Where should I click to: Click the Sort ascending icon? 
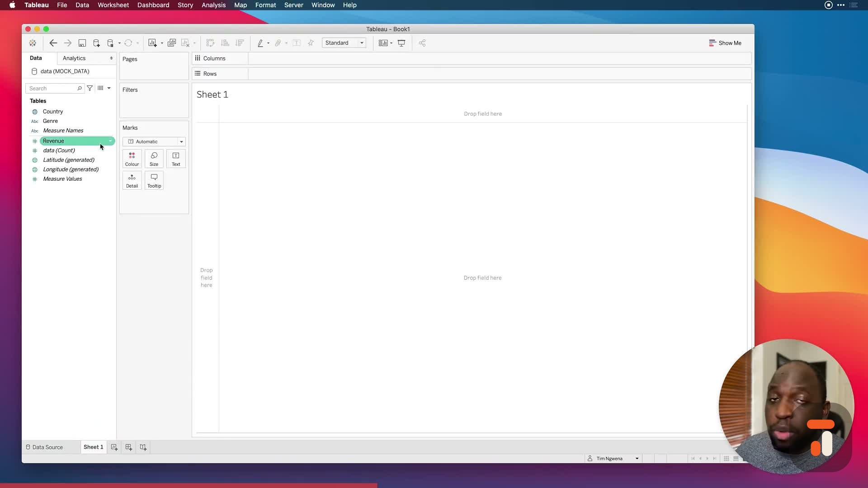tap(225, 43)
